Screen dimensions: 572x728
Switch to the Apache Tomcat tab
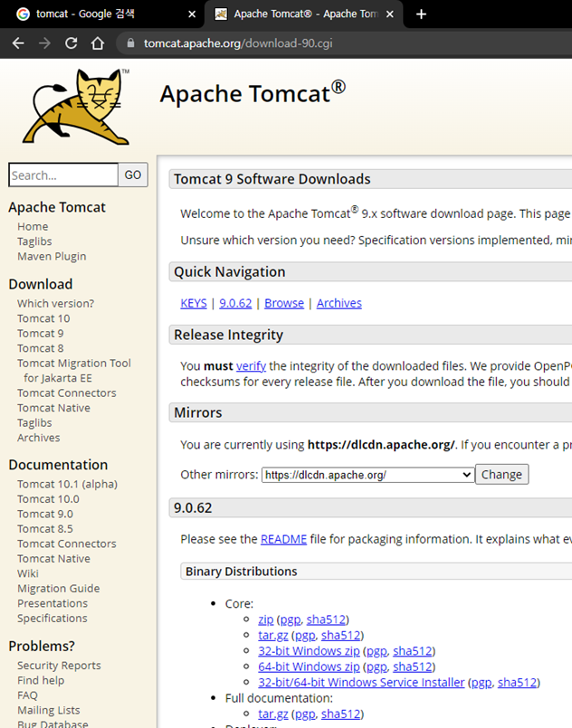click(304, 14)
